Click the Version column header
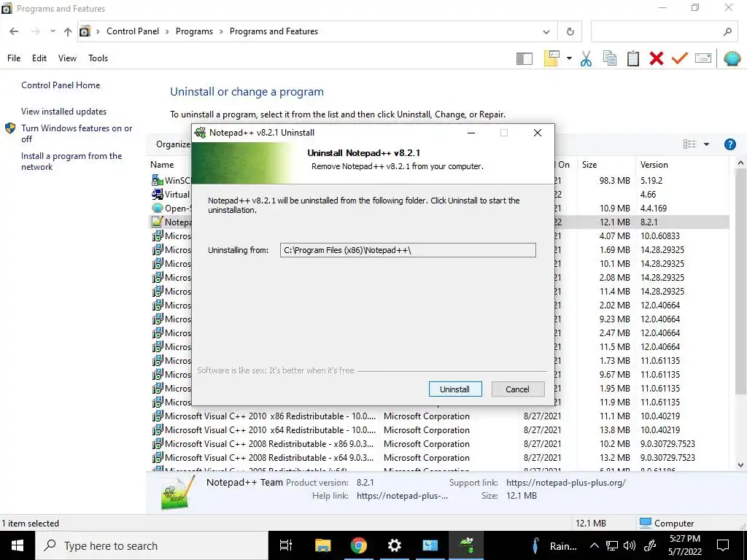Screen dimensions: 747x560 point(654,165)
